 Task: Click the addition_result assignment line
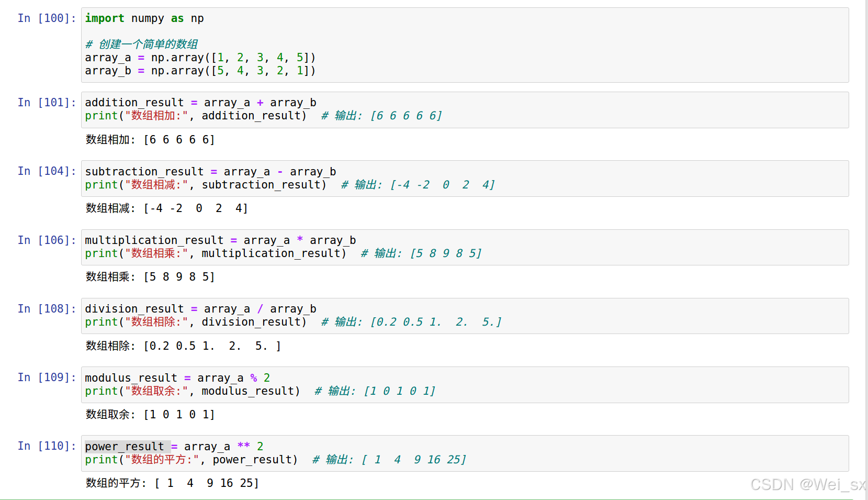tap(200, 103)
